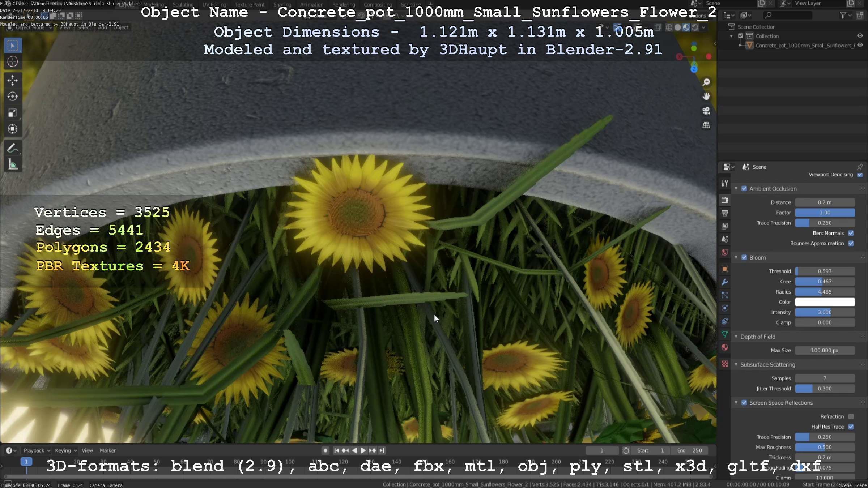The image size is (868, 488).
Task: Uncheck Half Res Trace
Action: (851, 427)
